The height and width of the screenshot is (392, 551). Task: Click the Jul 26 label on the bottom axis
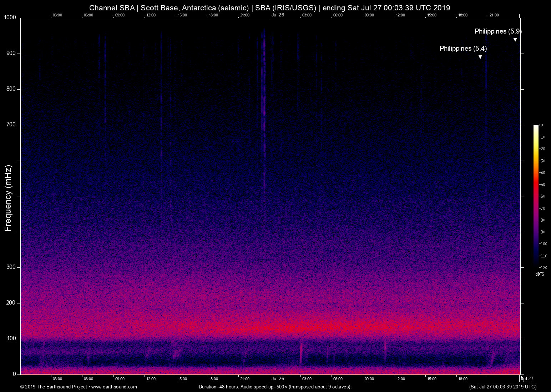(x=278, y=379)
